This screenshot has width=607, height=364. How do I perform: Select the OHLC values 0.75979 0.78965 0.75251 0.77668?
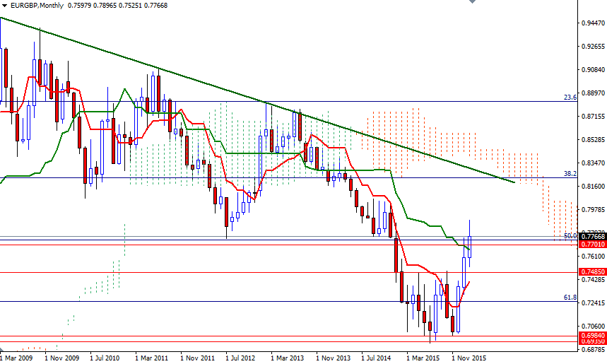click(118, 6)
